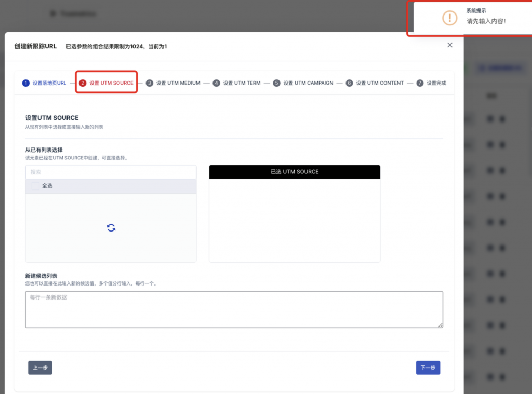
Task: Go to step 1 设置落地页URL
Action: point(44,83)
